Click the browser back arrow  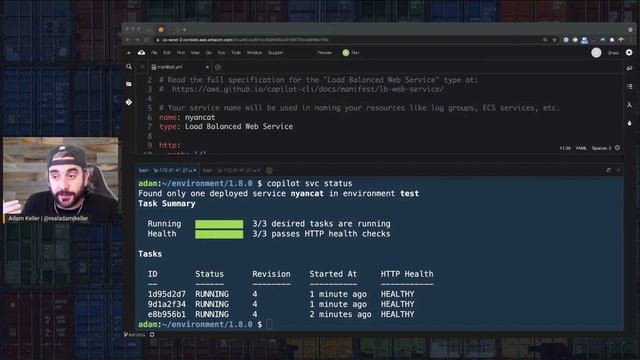coord(128,40)
